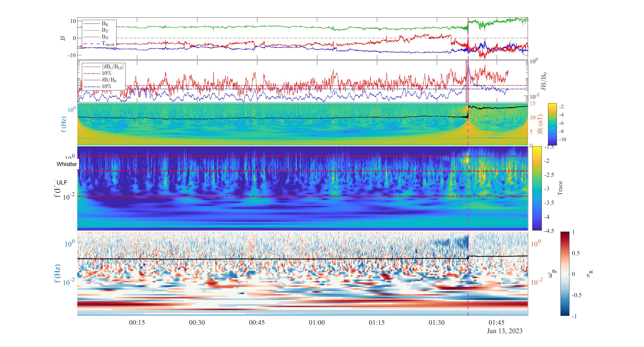Image resolution: width=644 pixels, height=347 pixels.
Task: Click the T_shock legend entry
Action: coord(108,44)
